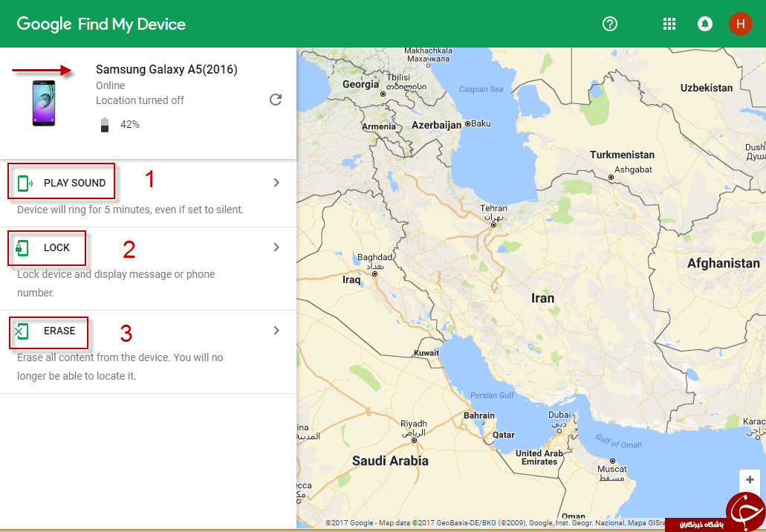Expand the Erase option chevron
This screenshot has width=766, height=532.
click(276, 331)
